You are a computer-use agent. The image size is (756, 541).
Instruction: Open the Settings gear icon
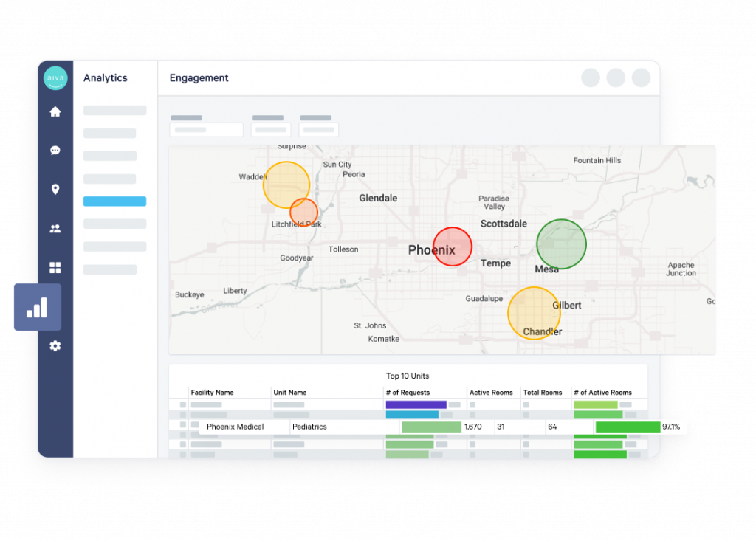pos(55,346)
